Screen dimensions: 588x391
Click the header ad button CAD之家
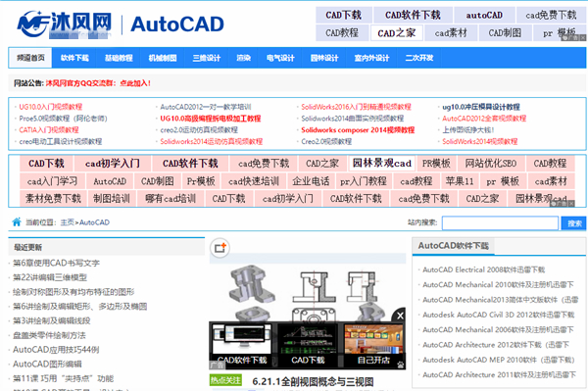(396, 33)
